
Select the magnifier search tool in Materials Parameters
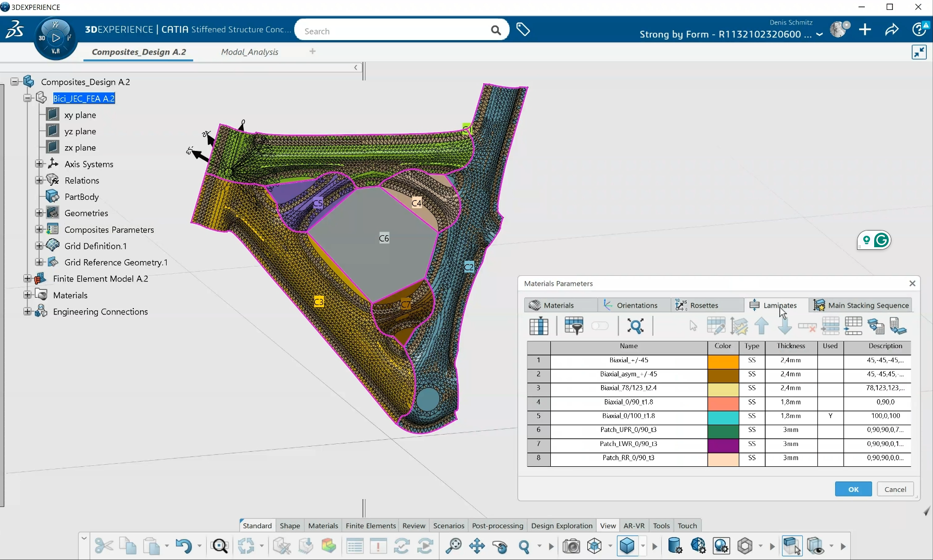pyautogui.click(x=636, y=326)
